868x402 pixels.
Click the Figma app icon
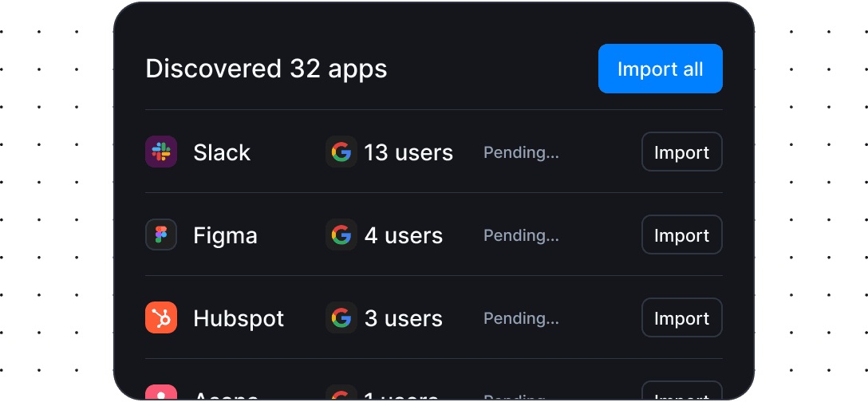[161, 235]
